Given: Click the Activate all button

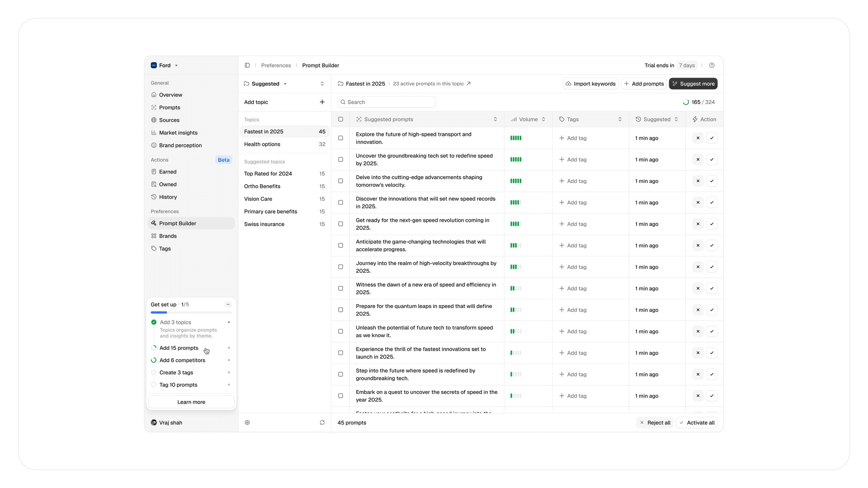Looking at the screenshot, I should 697,423.
